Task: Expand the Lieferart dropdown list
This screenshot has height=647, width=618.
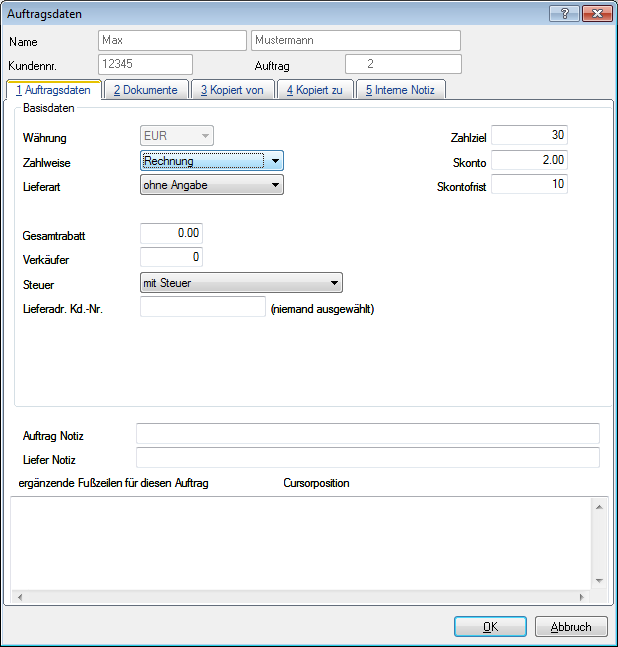Action: coord(274,184)
